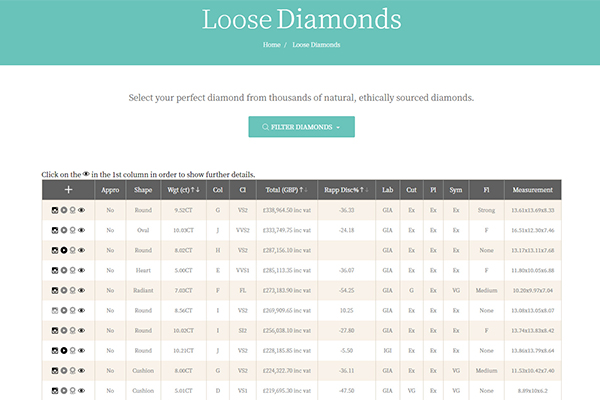The height and width of the screenshot is (400, 600).
Task: Show details via eye for 7.03CT Radiant row
Action: pos(82,291)
